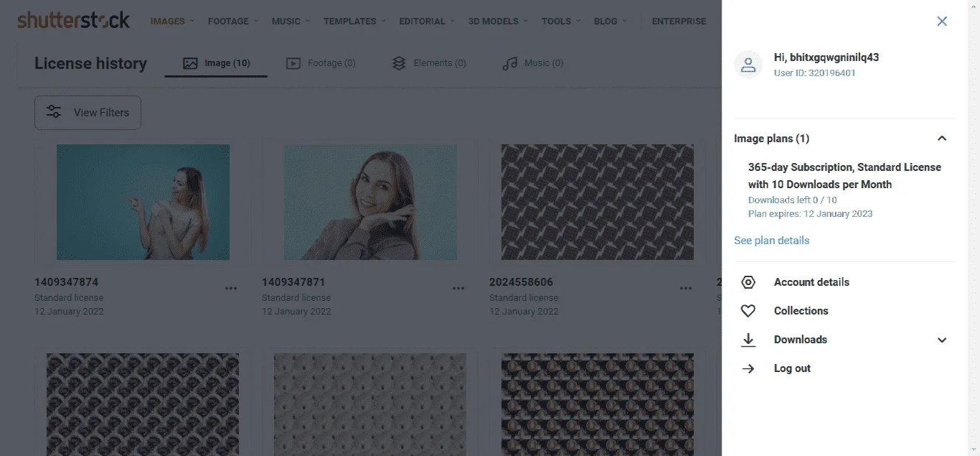Click User ID: 320196401 text
The width and height of the screenshot is (980, 456).
[x=814, y=73]
